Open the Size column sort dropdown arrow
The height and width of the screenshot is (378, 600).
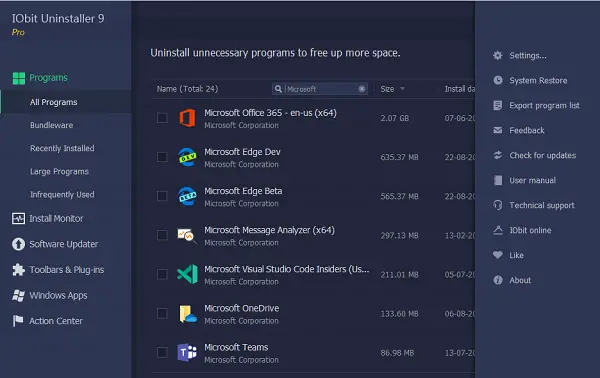[x=402, y=89]
